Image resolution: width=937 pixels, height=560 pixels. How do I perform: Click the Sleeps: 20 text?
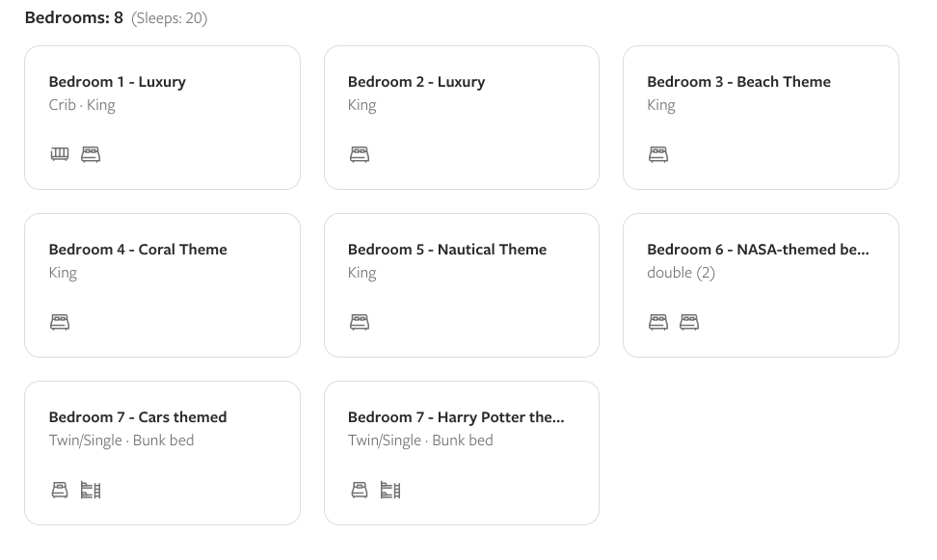point(170,18)
